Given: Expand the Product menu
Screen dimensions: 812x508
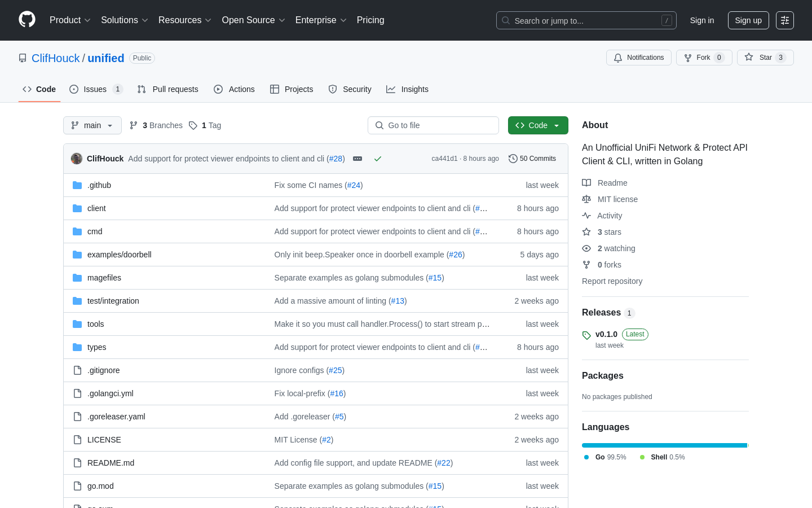Looking at the screenshot, I should point(70,20).
